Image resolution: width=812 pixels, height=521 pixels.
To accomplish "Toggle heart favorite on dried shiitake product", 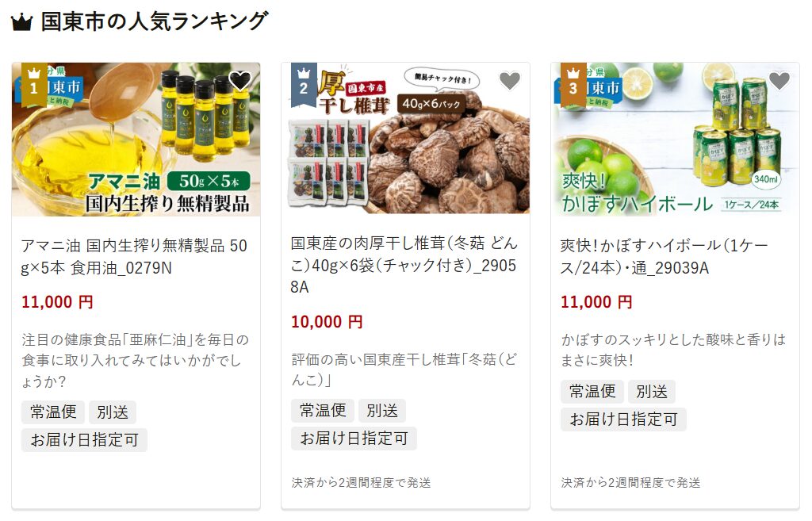I will pos(510,81).
